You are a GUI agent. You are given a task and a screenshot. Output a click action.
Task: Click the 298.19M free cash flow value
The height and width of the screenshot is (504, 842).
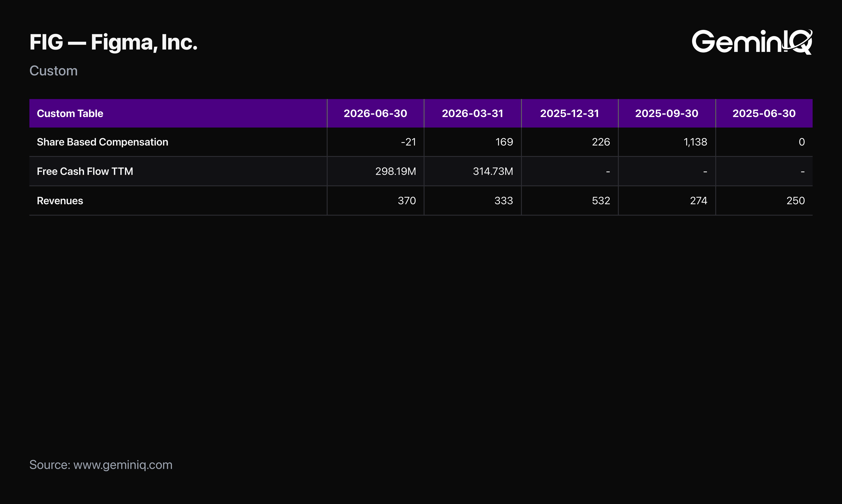tap(396, 171)
